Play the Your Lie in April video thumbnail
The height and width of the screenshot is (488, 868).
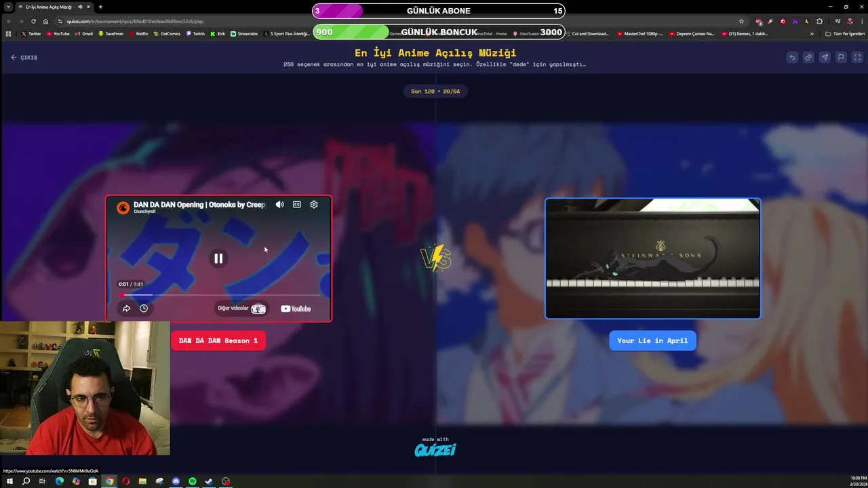(x=653, y=258)
